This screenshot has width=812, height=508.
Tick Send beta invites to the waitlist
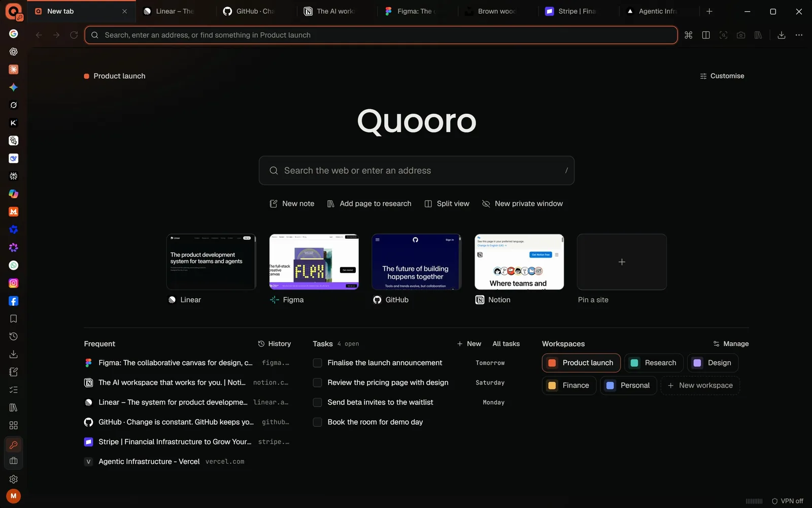[x=318, y=402]
